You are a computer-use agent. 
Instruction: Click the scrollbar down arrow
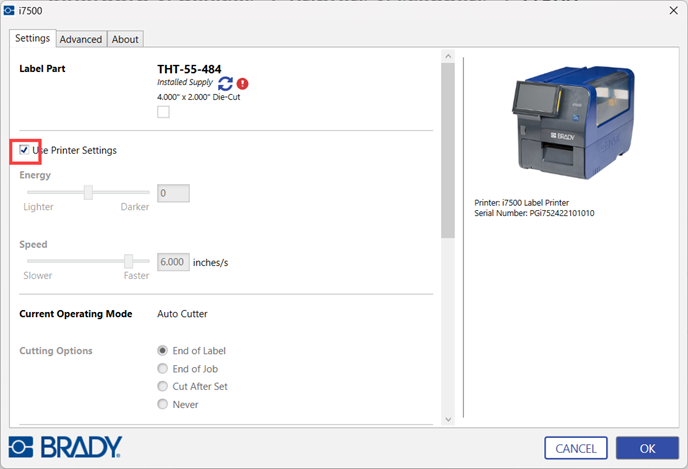[447, 418]
